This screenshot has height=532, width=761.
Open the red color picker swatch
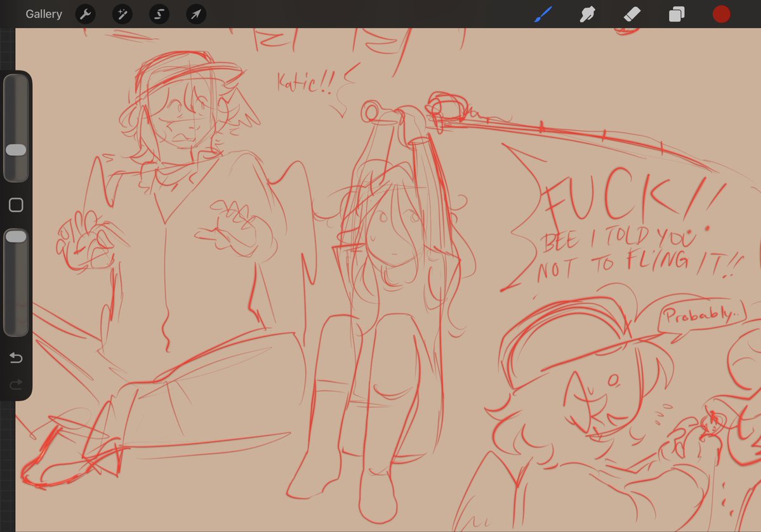tap(721, 14)
